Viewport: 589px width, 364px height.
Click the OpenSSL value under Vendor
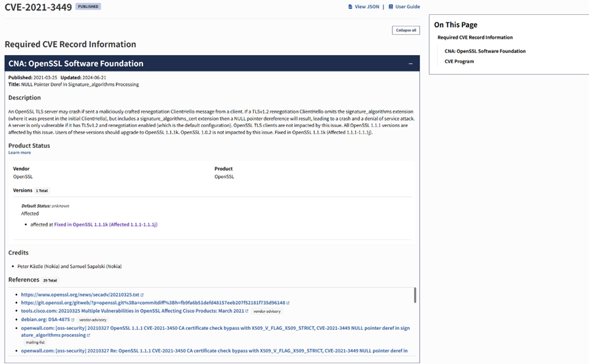pos(23,177)
